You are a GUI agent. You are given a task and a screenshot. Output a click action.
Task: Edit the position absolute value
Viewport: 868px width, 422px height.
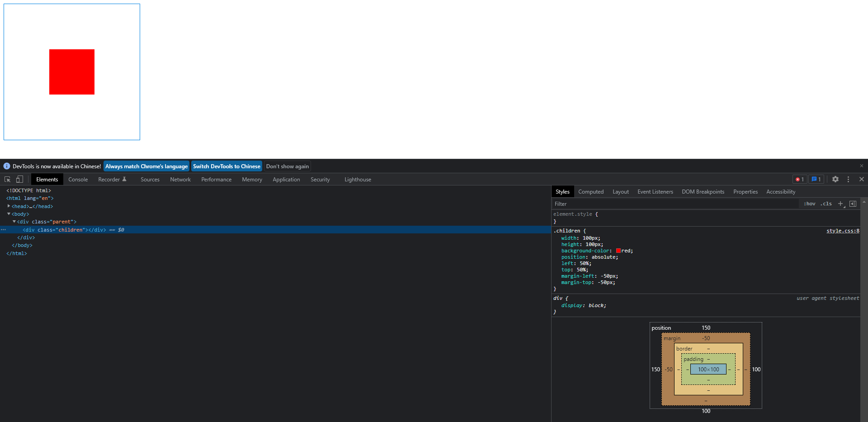tap(604, 257)
